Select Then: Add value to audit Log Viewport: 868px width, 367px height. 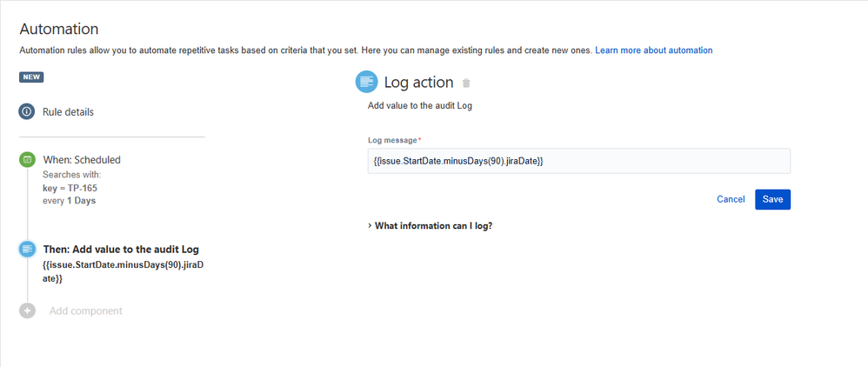[x=121, y=249]
